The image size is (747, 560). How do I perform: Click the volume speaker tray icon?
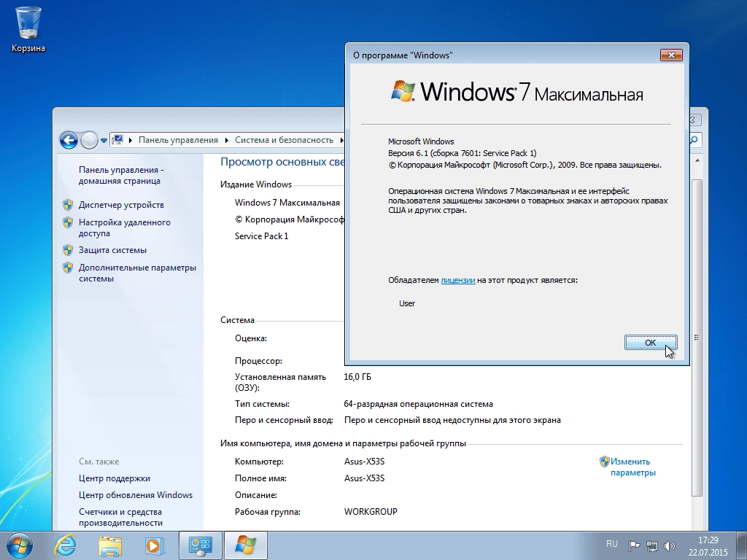(x=670, y=545)
